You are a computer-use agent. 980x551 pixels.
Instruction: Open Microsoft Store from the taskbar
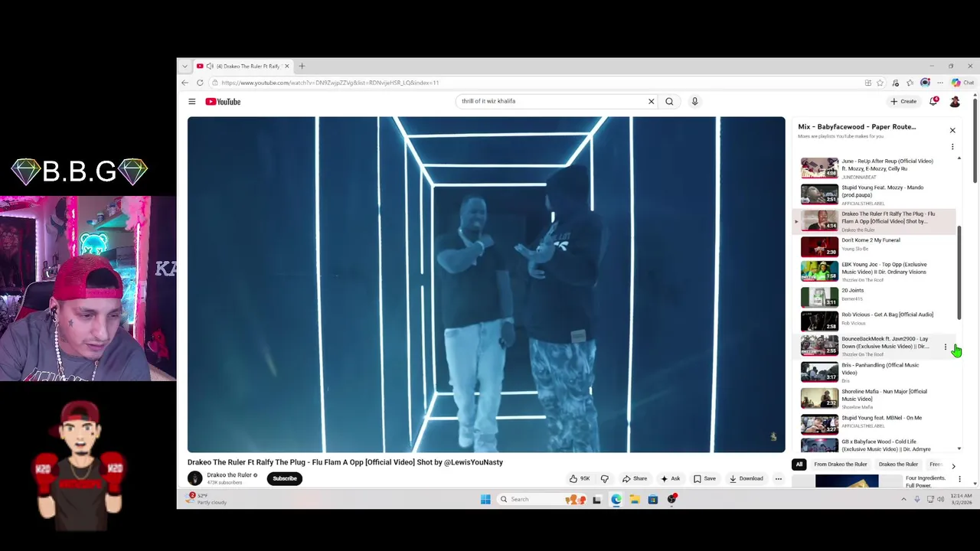point(653,499)
